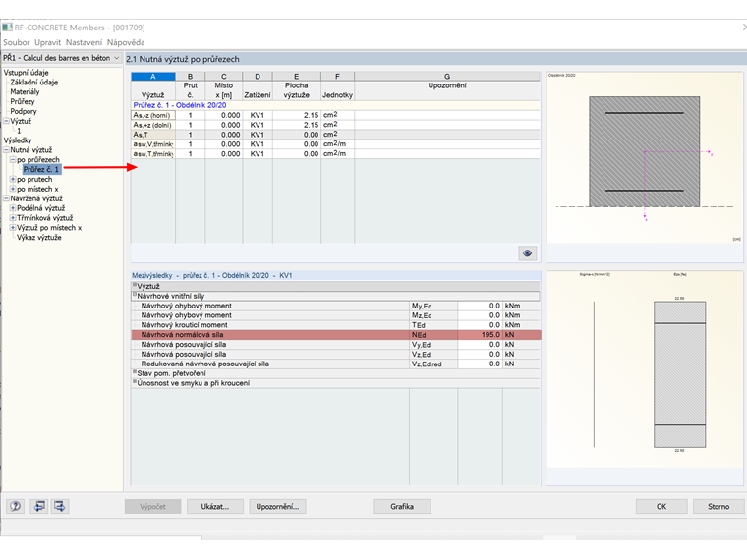Select Výkaz výztuže in the tree
The height and width of the screenshot is (560, 747).
click(x=39, y=237)
